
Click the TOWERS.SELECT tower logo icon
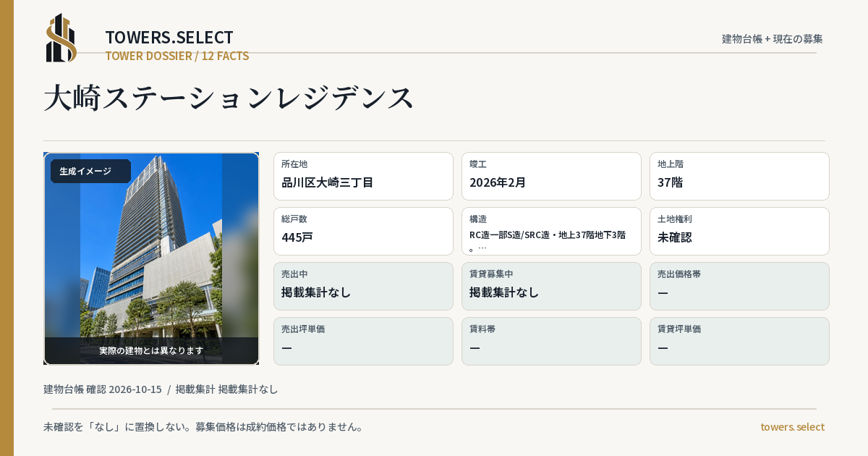point(61,38)
